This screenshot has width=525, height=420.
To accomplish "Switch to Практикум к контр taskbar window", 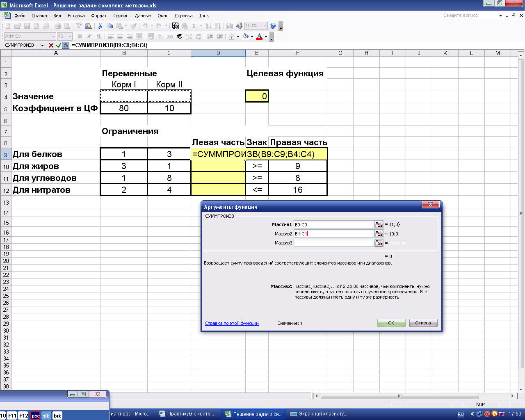I will point(187,414).
